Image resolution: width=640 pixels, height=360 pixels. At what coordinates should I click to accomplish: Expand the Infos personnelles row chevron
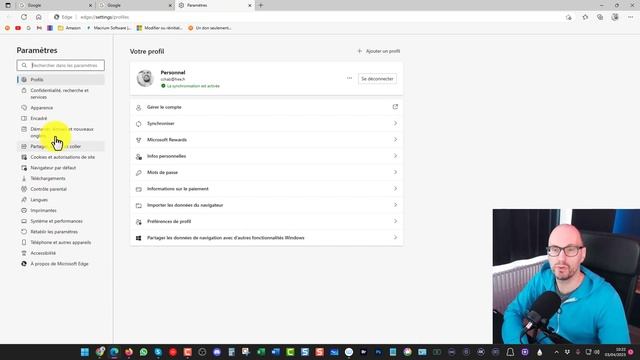coord(395,156)
